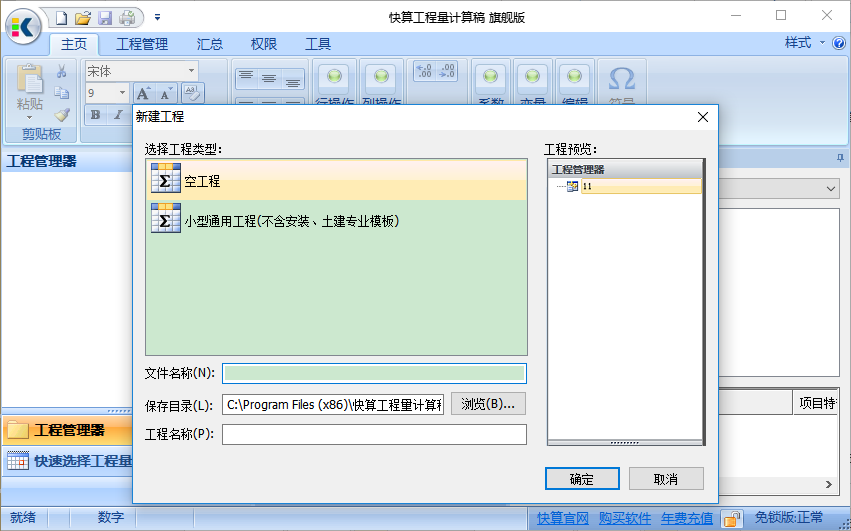
Task: Open the font size 9 dropdown
Action: pos(123,93)
